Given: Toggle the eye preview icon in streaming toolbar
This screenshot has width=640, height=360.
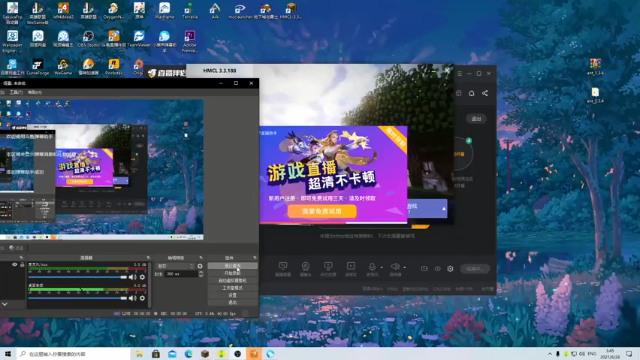Looking at the screenshot, I should coord(438,269).
